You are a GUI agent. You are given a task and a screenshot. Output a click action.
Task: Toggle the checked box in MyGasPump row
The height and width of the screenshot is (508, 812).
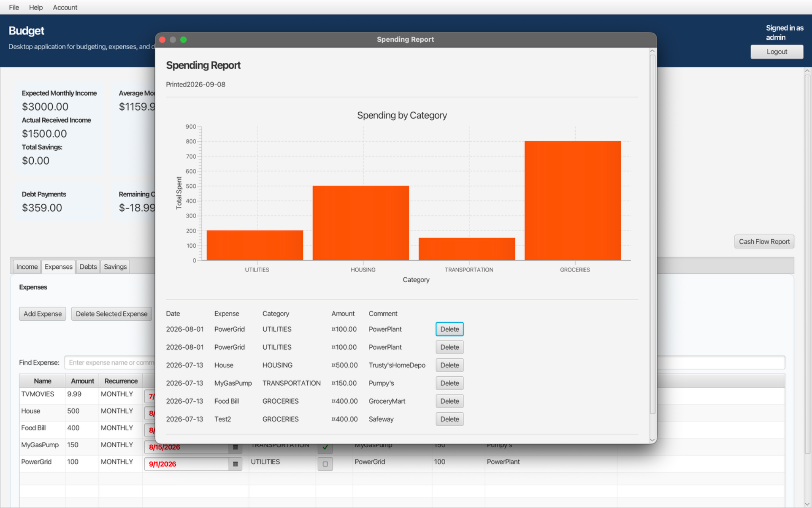325,447
